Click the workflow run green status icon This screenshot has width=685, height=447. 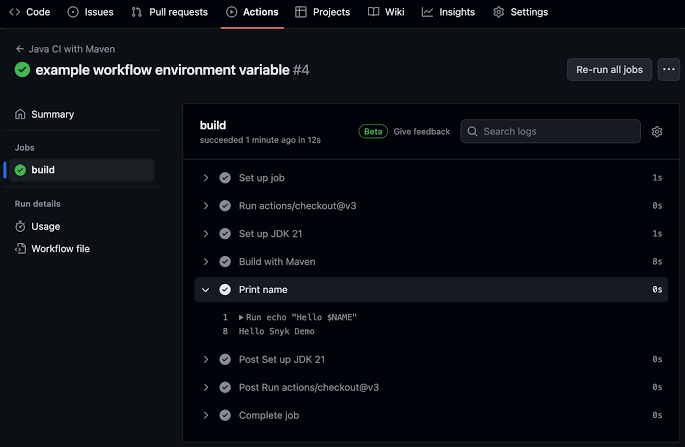click(x=22, y=70)
